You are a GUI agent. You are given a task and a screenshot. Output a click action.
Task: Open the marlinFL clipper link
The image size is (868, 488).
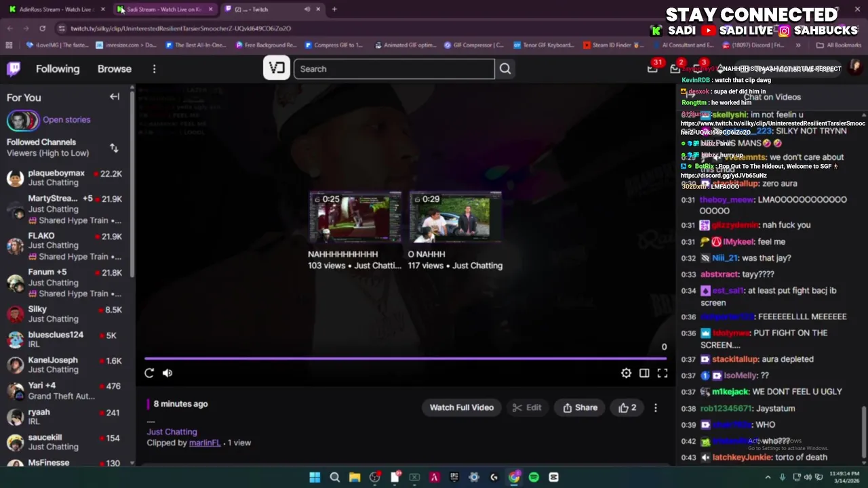point(205,443)
